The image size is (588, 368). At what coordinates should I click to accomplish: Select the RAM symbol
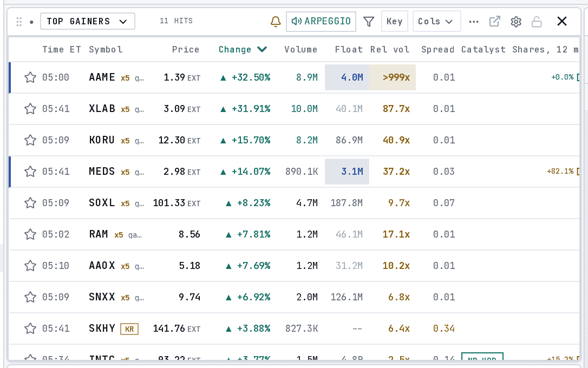[99, 234]
